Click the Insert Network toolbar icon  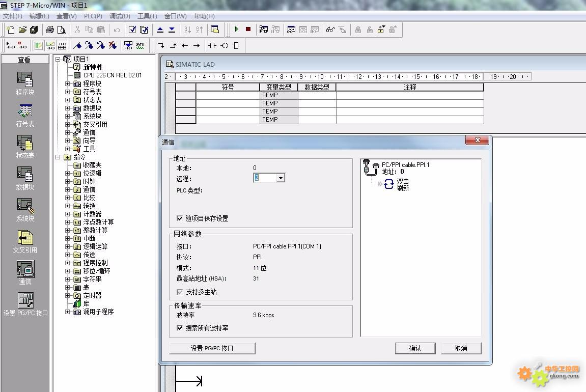(x=11, y=46)
